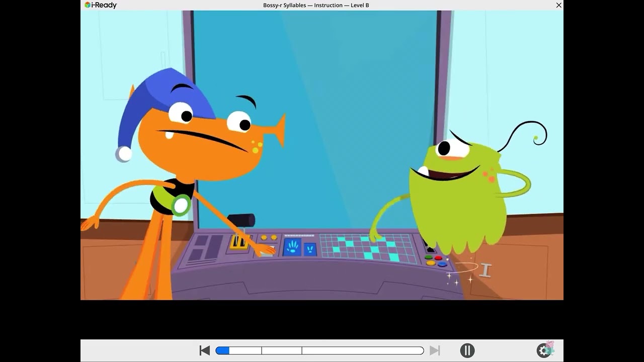Skip back to the previous section
Image resolution: width=644 pixels, height=362 pixels.
(x=205, y=350)
